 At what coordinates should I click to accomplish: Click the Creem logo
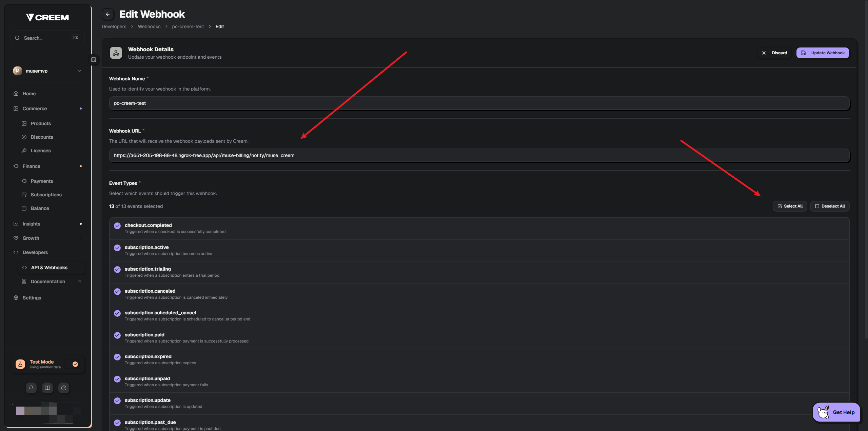pyautogui.click(x=47, y=18)
